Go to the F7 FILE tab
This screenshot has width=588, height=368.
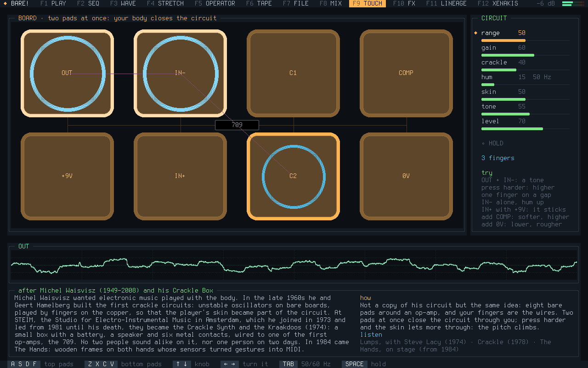[x=296, y=4]
